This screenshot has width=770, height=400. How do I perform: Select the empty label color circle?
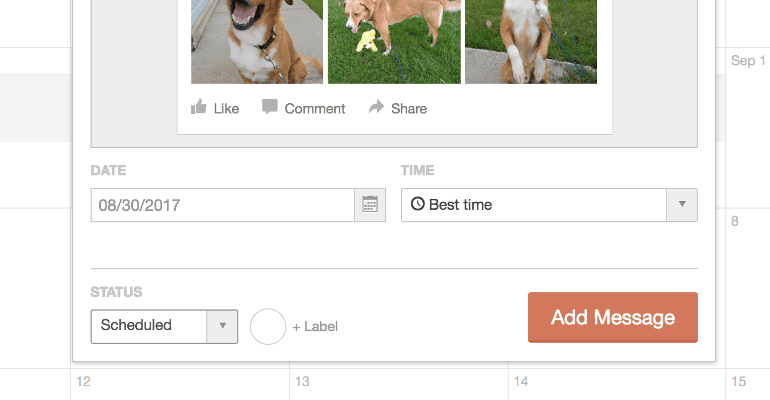point(268,326)
